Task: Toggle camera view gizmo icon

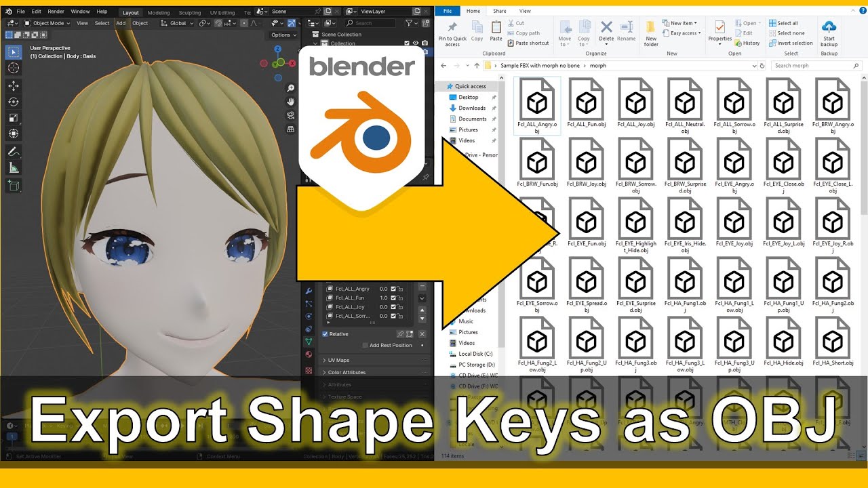Action: pos(291,115)
